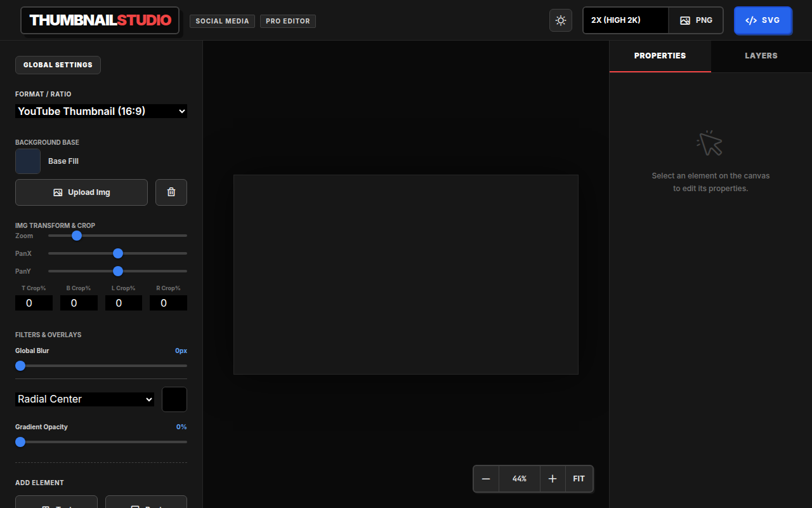Fit canvas to view with FIT button
Screen dimensions: 812x508
point(579,479)
